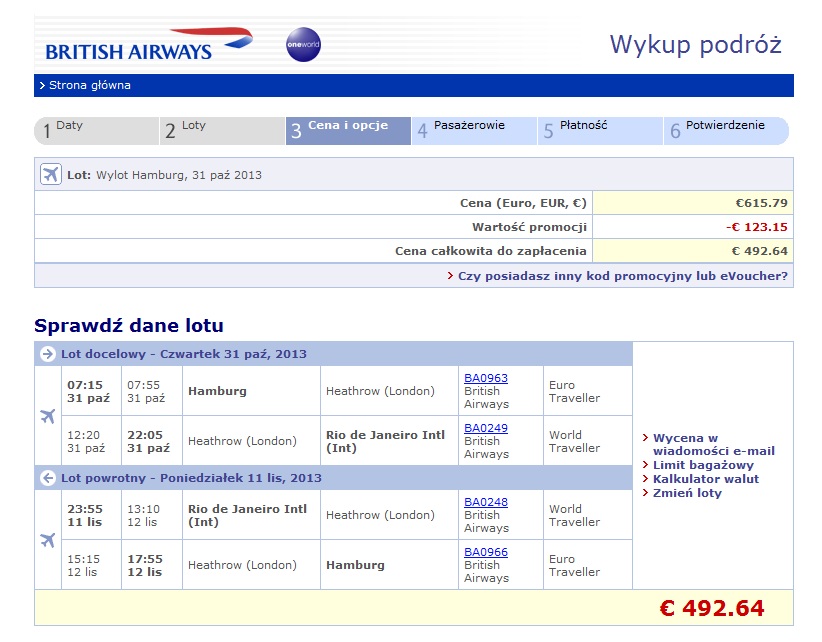822x642 pixels.
Task: Click the airplane icon beside Lot: Wylot Hamburg
Action: (51, 175)
